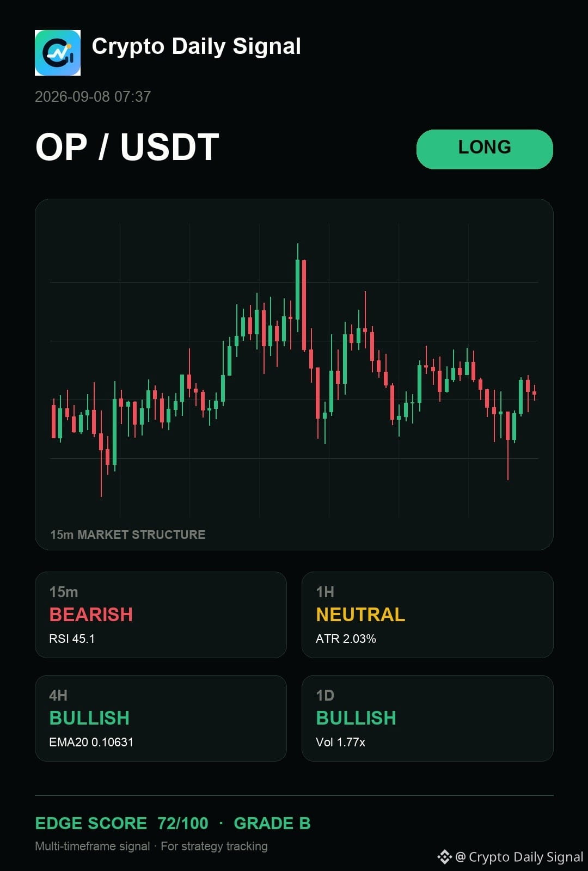
Task: Click the EDGE SCORE 72/100 text
Action: click(x=121, y=823)
